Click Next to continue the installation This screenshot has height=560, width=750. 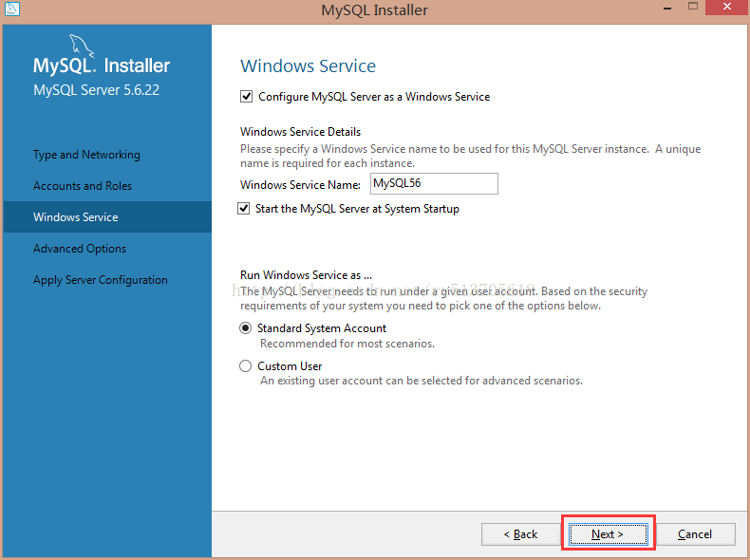(608, 534)
